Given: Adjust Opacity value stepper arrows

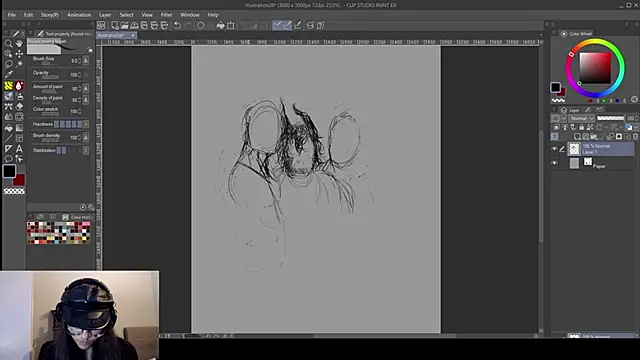Looking at the screenshot, I should tap(80, 75).
